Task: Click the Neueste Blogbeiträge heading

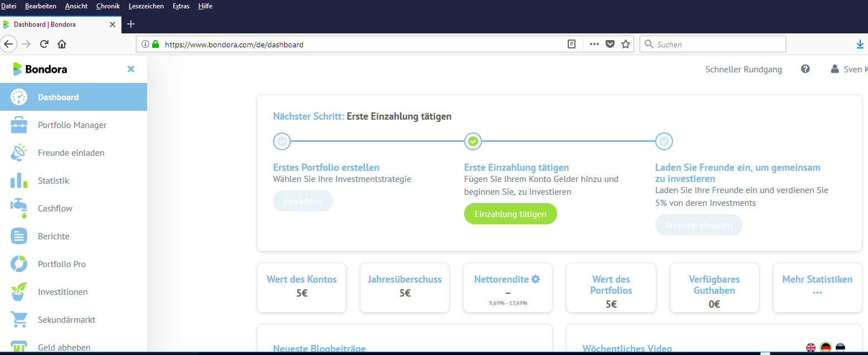Action: pos(319,349)
